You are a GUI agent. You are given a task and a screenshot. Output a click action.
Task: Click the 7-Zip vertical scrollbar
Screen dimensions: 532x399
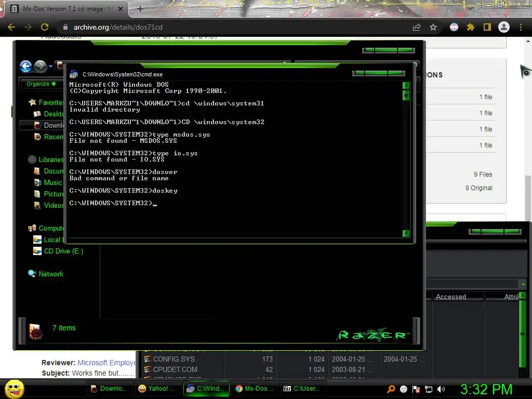click(523, 334)
